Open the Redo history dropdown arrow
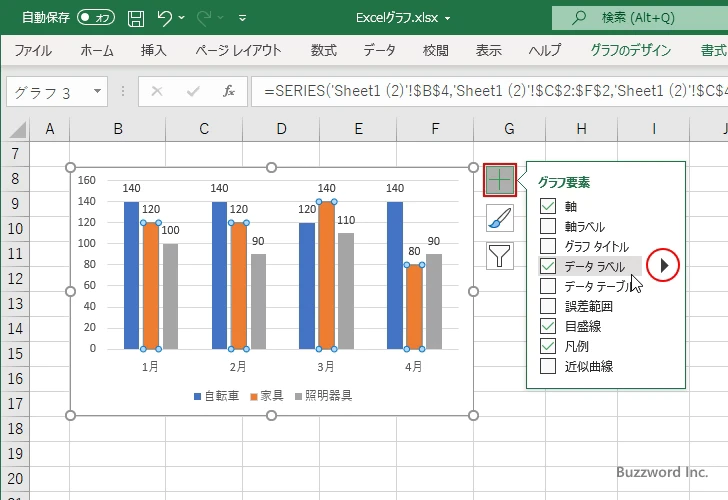Screen dimensions: 728x500 click(x=221, y=18)
